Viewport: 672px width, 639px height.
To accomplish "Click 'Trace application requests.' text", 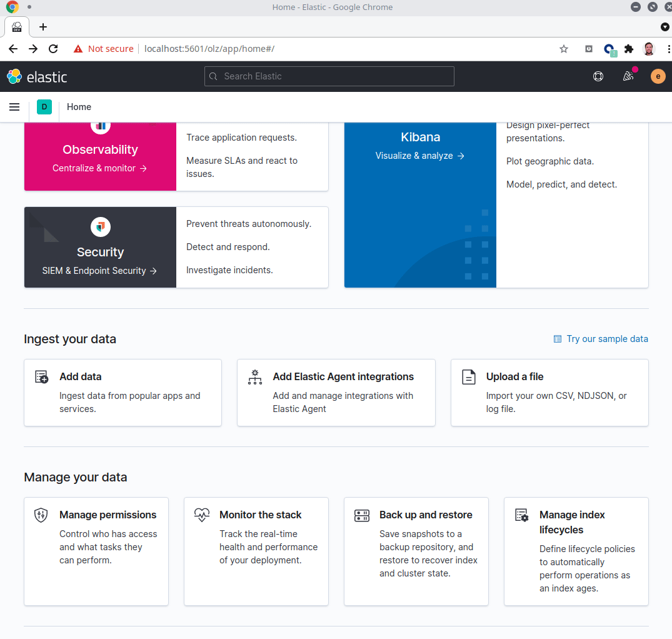I will (242, 138).
